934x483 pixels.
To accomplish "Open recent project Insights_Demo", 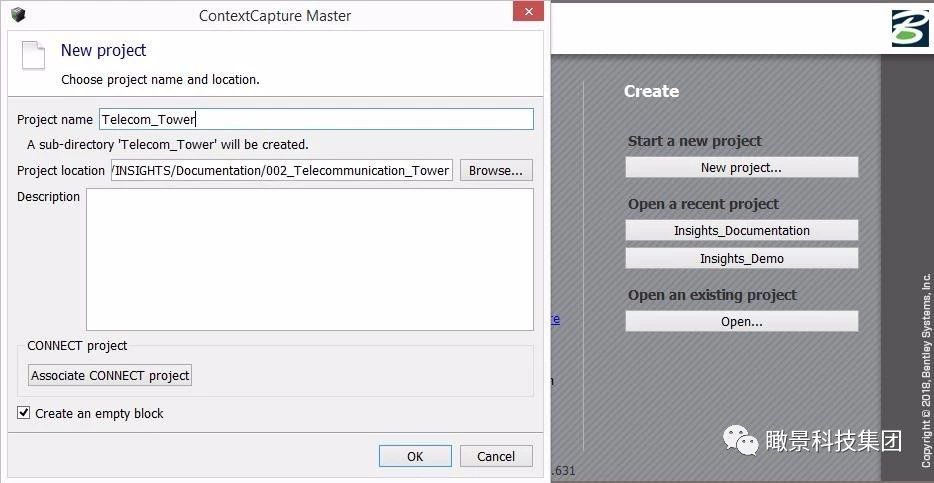I will [742, 258].
